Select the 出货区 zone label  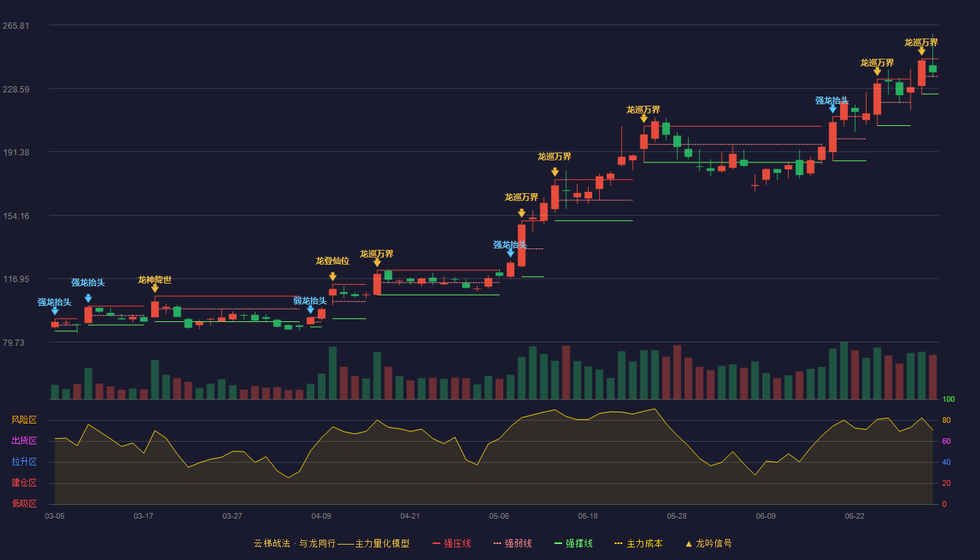[x=24, y=441]
